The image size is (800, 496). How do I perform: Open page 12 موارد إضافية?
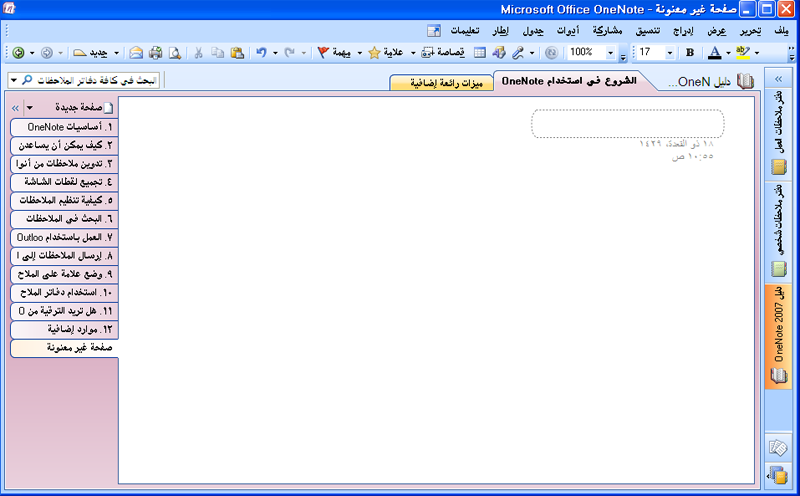[x=64, y=329]
